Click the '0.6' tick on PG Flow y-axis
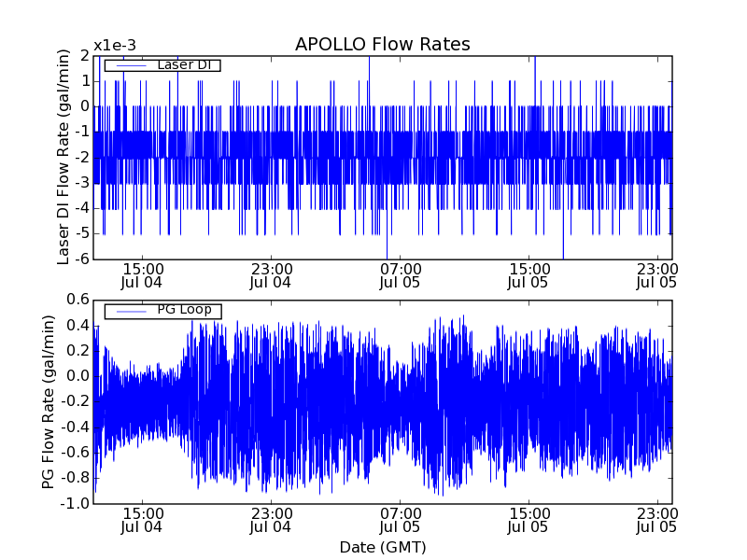The image size is (747, 560). click(x=78, y=300)
